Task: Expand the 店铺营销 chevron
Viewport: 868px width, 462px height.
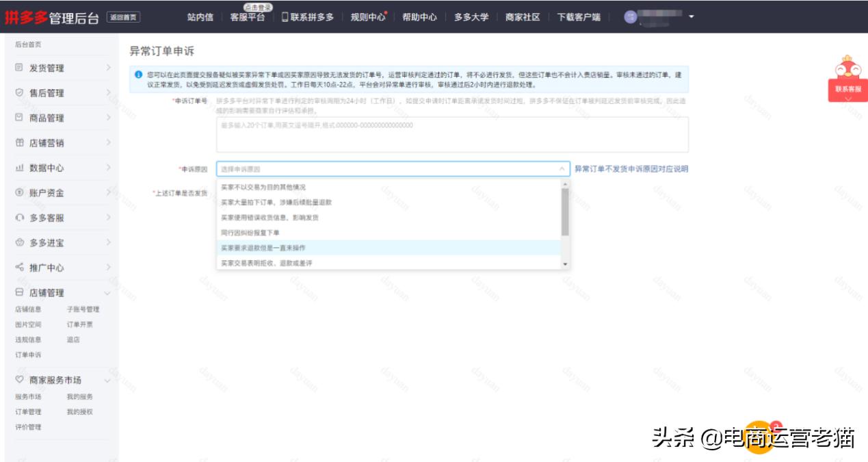Action: 108,143
